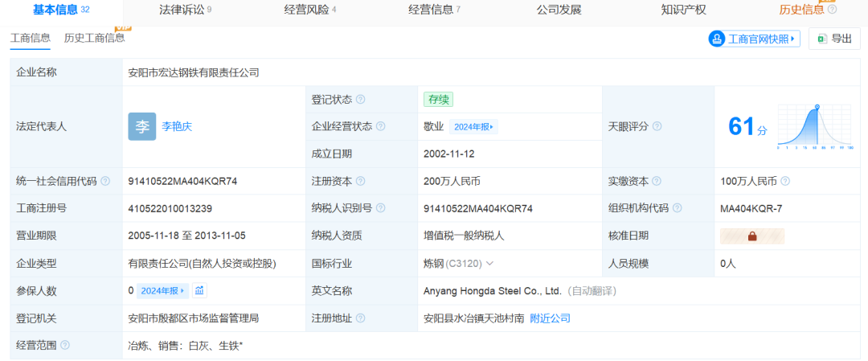This screenshot has width=868, height=361.
Task: Click business term 2005-11-18 至 2013-11-05
Action: [x=186, y=236]
